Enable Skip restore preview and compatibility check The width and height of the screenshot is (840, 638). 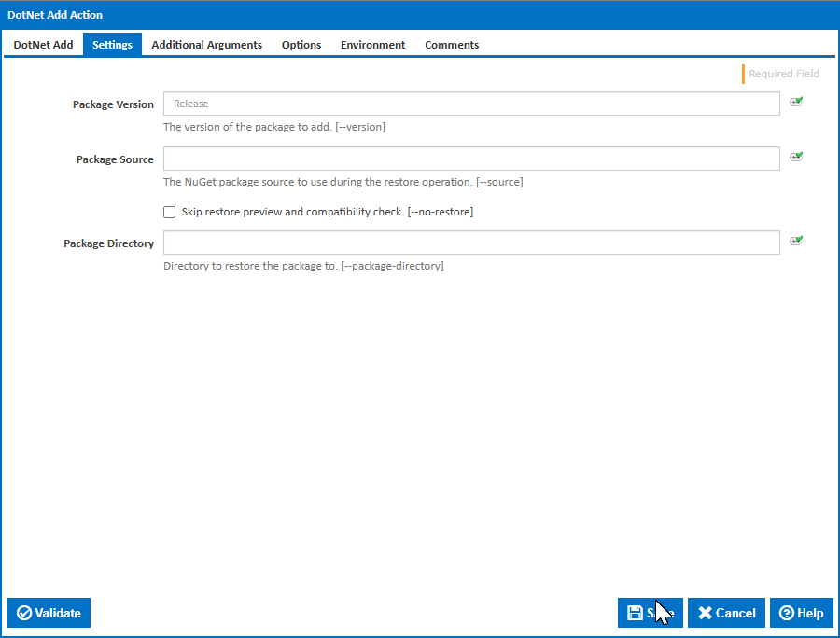pyautogui.click(x=169, y=212)
